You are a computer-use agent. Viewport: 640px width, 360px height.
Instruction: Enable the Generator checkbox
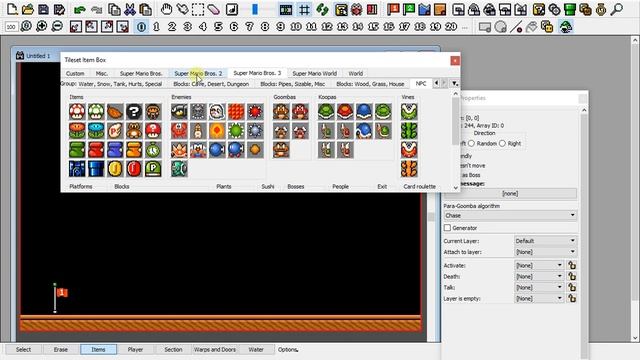[x=447, y=228]
